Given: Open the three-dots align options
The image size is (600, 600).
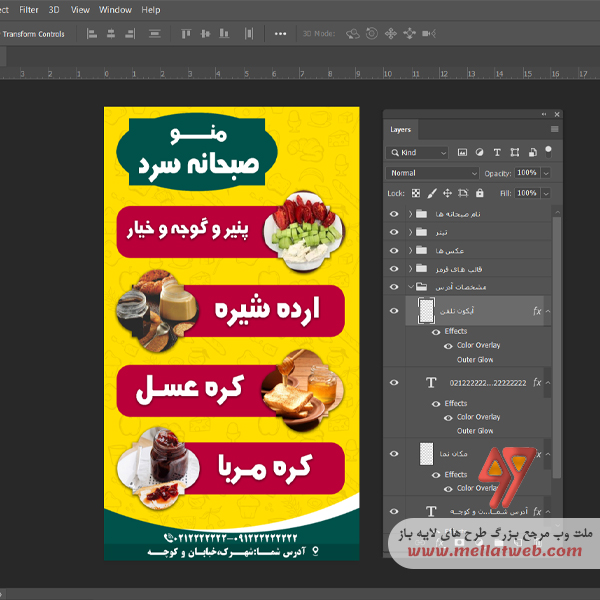Looking at the screenshot, I should tap(280, 34).
